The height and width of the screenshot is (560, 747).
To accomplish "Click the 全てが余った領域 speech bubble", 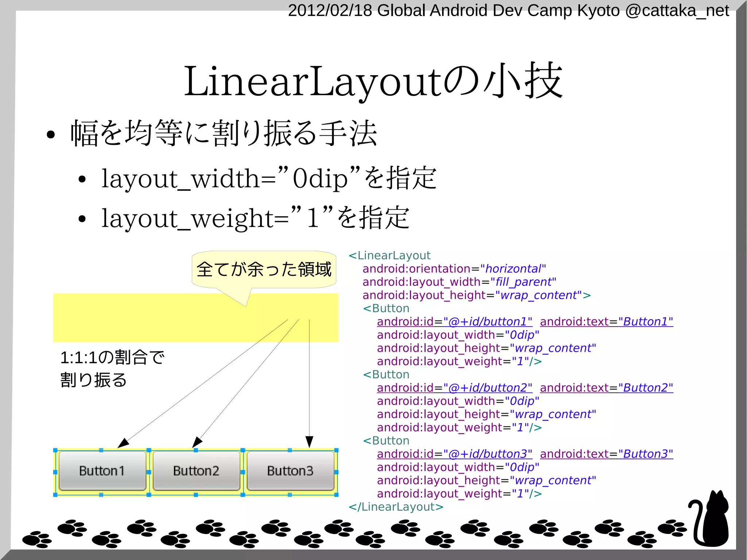I will pos(264,270).
